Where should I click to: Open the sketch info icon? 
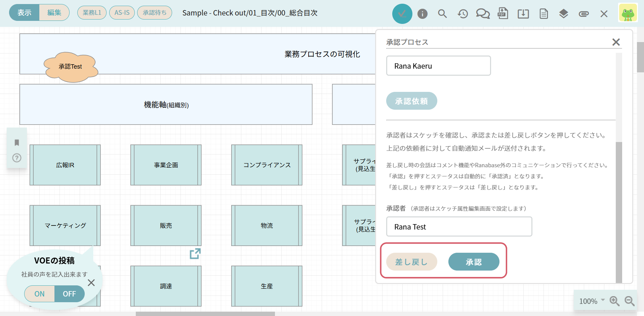click(422, 14)
